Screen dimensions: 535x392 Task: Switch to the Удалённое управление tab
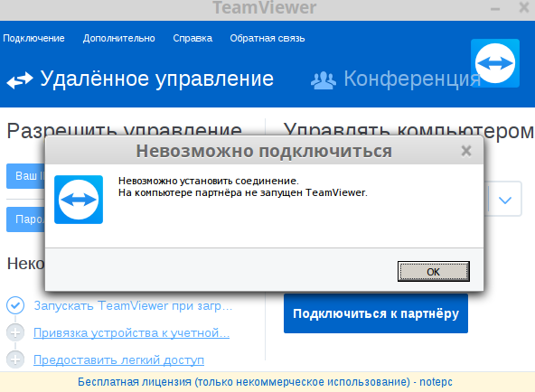click(157, 79)
